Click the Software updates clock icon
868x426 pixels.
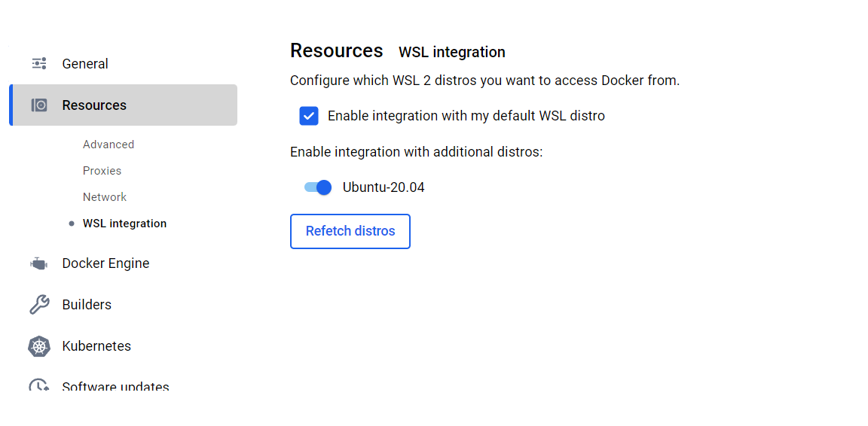coord(39,387)
